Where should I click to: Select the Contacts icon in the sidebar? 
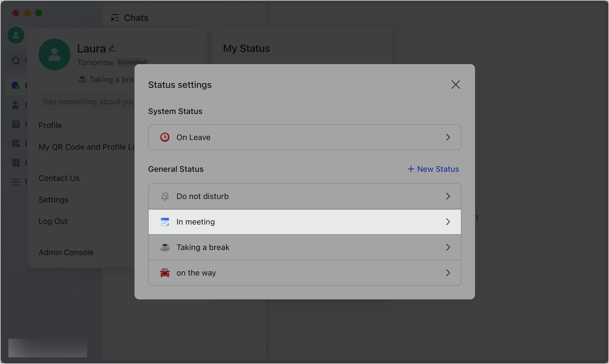pos(16,105)
